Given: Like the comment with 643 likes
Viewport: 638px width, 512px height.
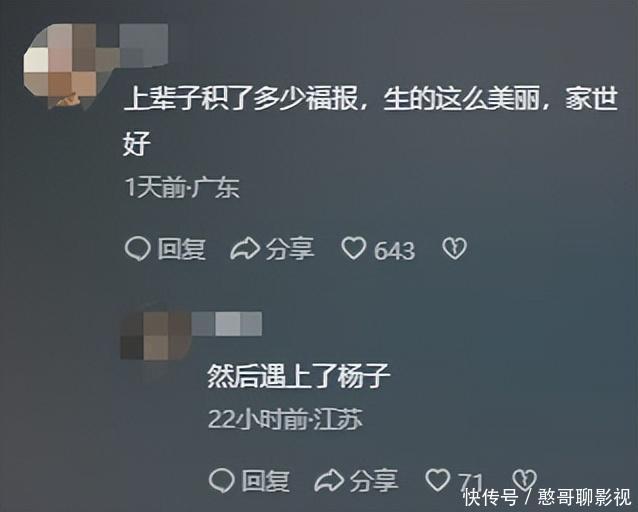Looking at the screenshot, I should tap(353, 248).
